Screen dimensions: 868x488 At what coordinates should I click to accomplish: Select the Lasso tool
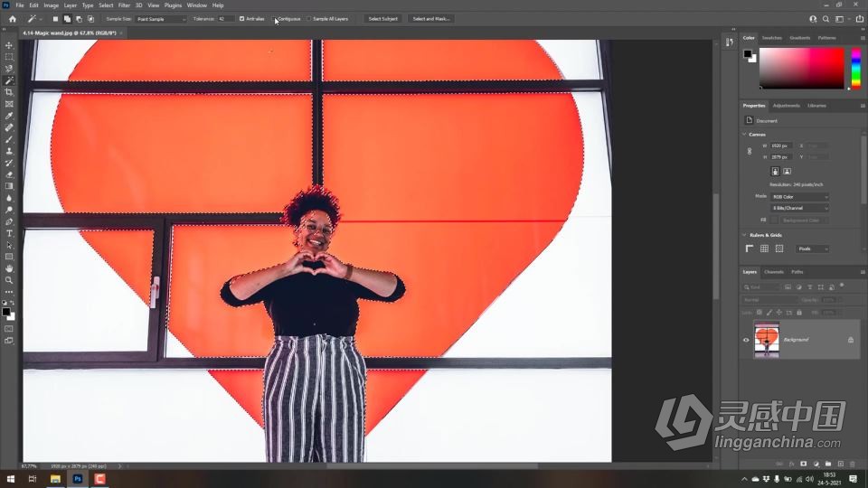point(9,69)
